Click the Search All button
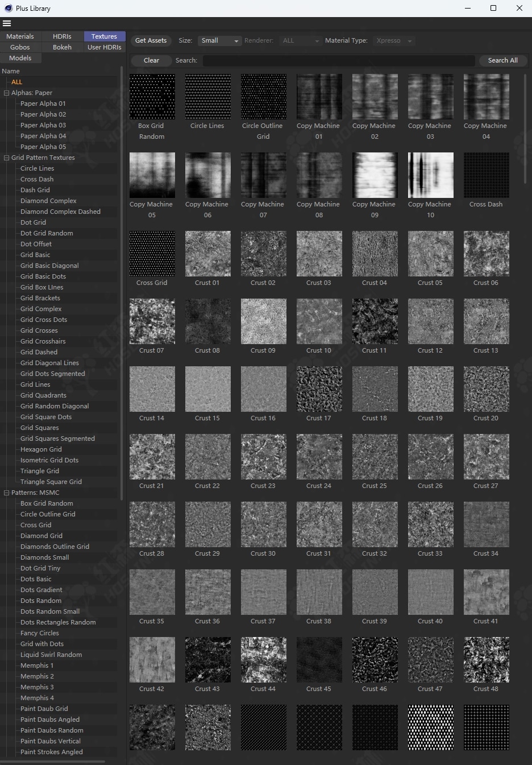Viewport: 532px width, 765px height. coord(502,60)
